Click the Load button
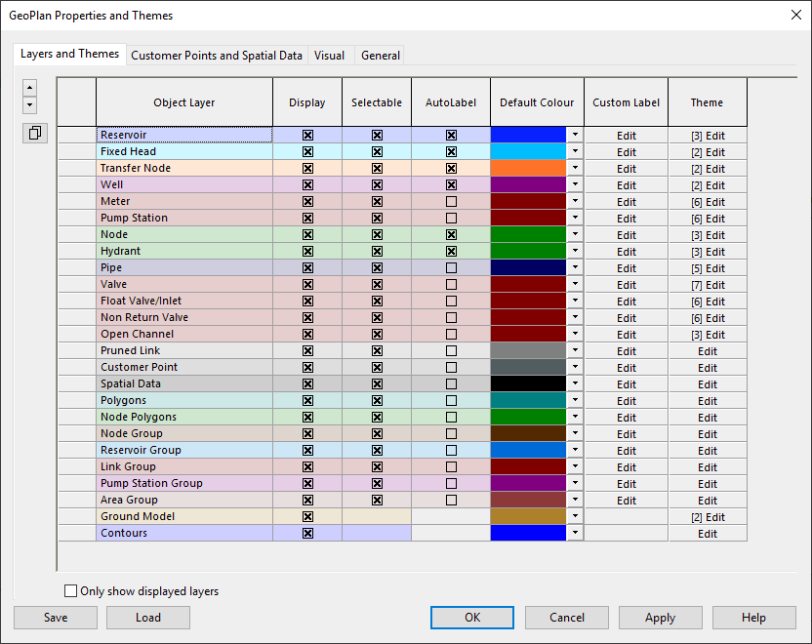This screenshot has height=644, width=812. [148, 618]
